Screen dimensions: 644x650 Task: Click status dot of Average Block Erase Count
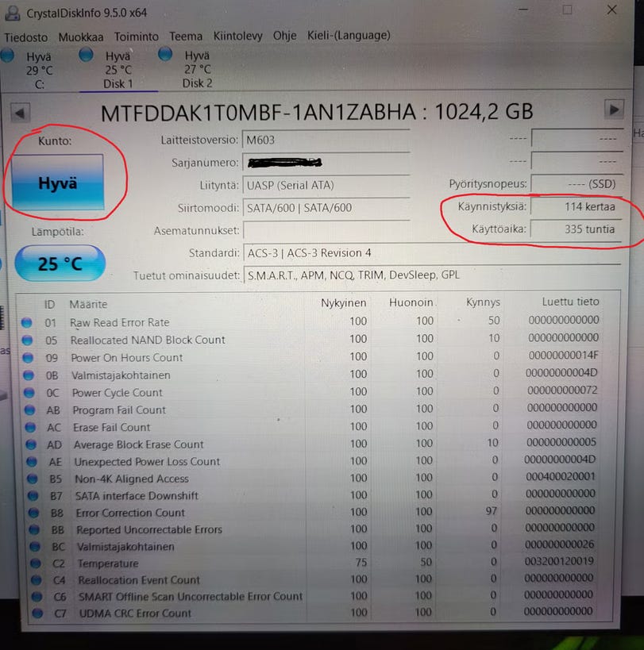click(x=31, y=444)
